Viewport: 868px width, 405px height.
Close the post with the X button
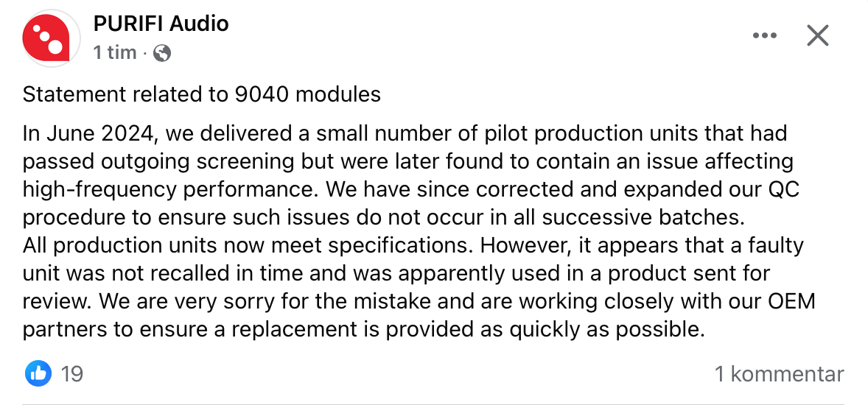(817, 36)
